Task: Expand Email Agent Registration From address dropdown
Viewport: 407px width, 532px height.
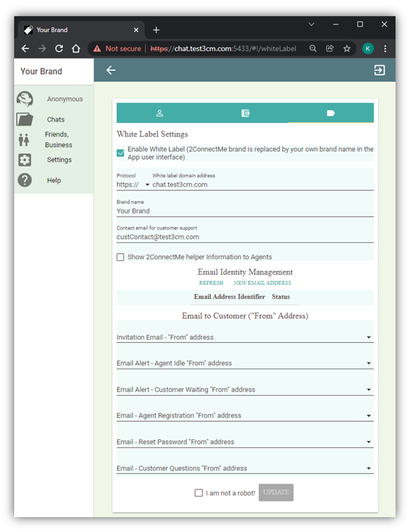Action: click(x=245, y=416)
